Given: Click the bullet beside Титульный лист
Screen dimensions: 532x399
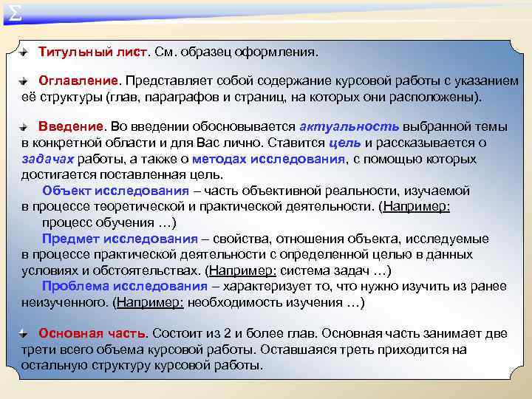Looking at the screenshot, I should tap(24, 52).
